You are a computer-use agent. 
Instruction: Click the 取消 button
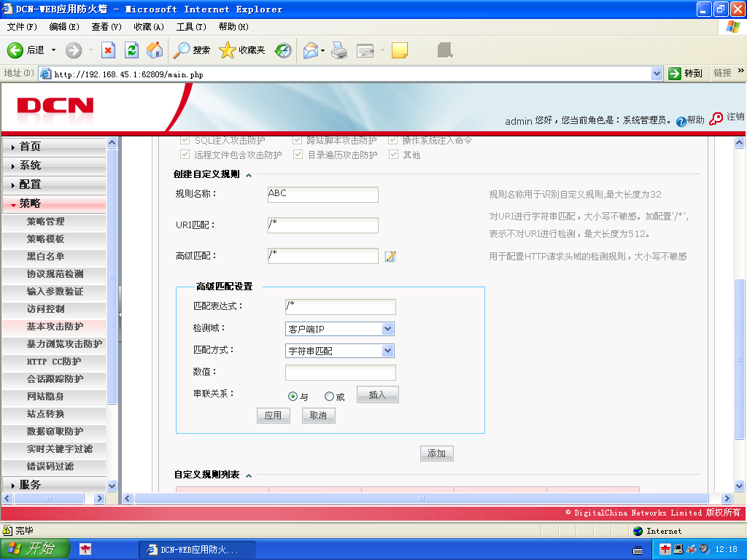coord(318,415)
